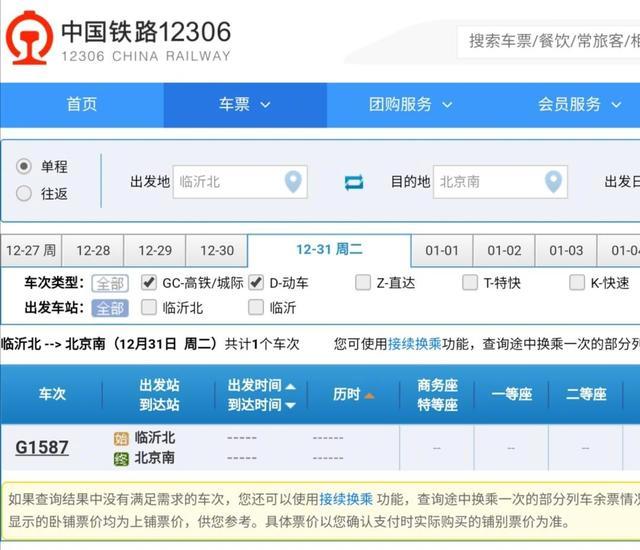Switch to the 12-29 date tab
This screenshot has width=640, height=550.
pyautogui.click(x=155, y=251)
